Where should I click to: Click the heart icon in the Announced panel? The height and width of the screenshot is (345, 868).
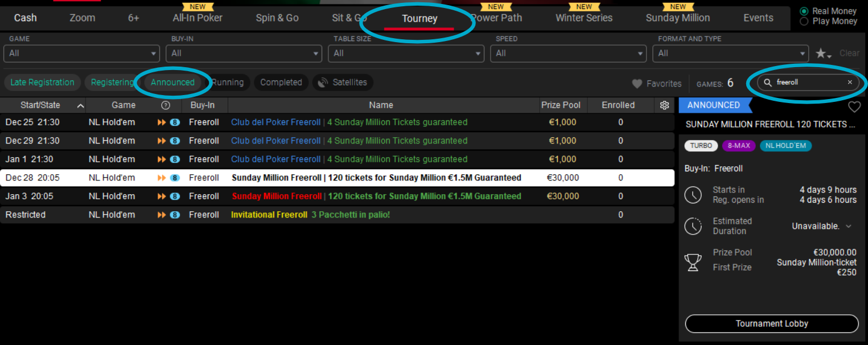854,106
